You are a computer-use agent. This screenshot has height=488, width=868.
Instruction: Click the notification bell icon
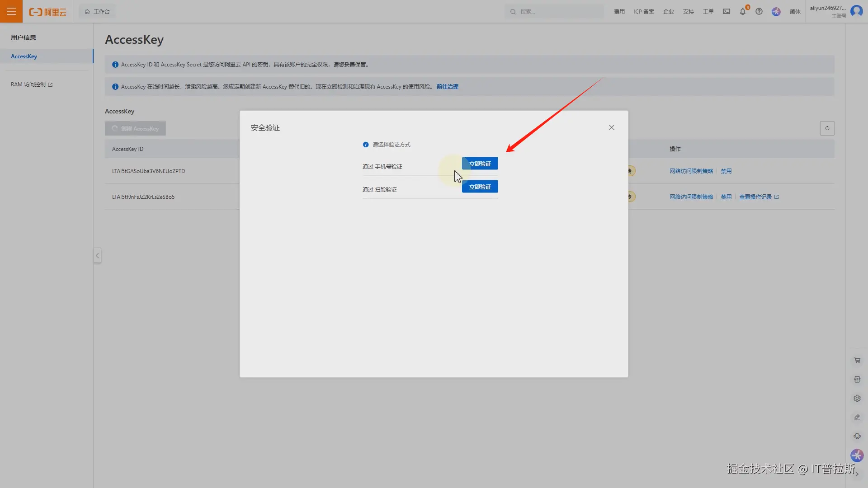742,12
